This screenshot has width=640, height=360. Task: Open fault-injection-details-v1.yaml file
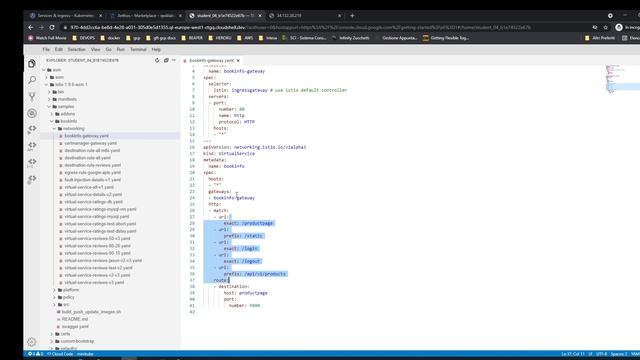(92, 180)
